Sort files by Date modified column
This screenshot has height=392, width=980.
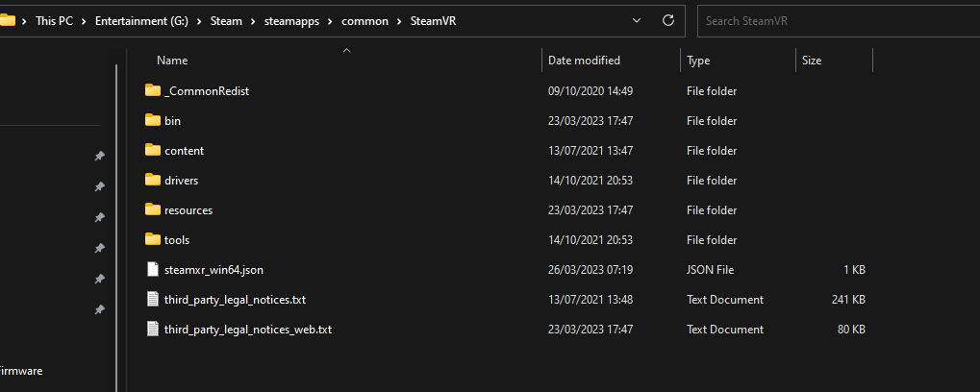[x=584, y=61]
